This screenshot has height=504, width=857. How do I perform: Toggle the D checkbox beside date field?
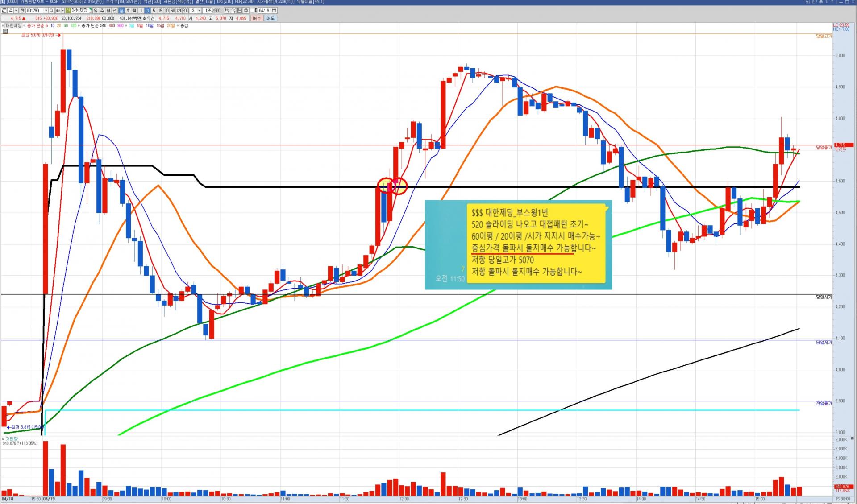[252, 10]
